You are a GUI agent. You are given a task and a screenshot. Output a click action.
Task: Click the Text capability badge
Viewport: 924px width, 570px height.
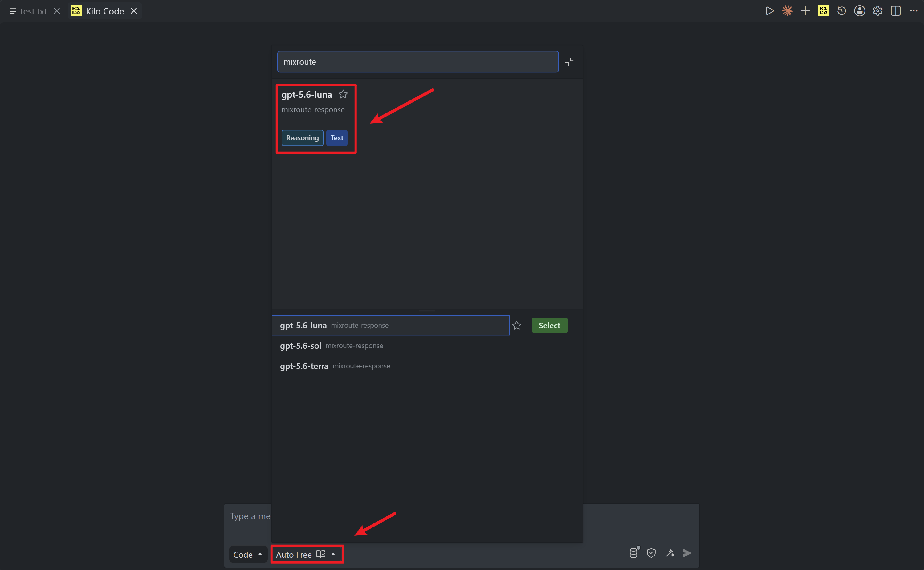(337, 137)
